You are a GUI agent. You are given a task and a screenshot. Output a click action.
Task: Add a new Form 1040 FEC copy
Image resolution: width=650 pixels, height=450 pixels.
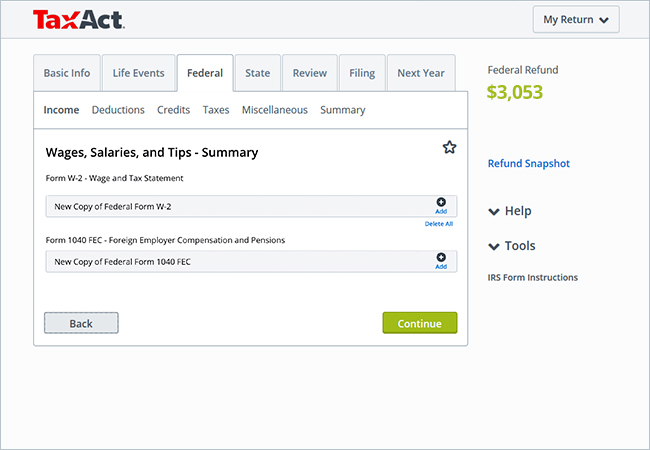(x=441, y=261)
